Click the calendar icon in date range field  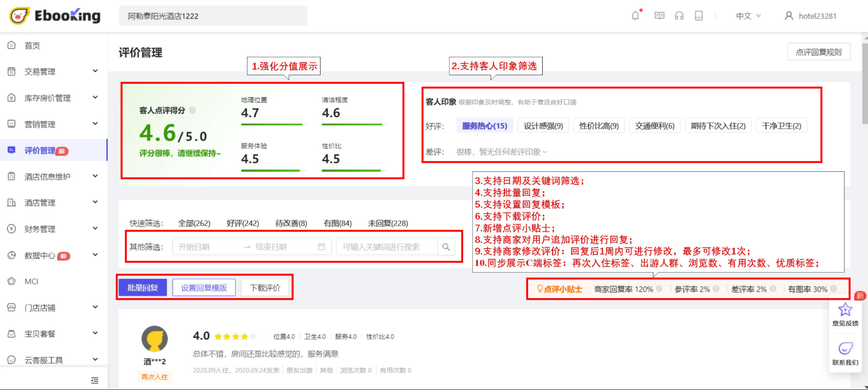click(x=321, y=247)
